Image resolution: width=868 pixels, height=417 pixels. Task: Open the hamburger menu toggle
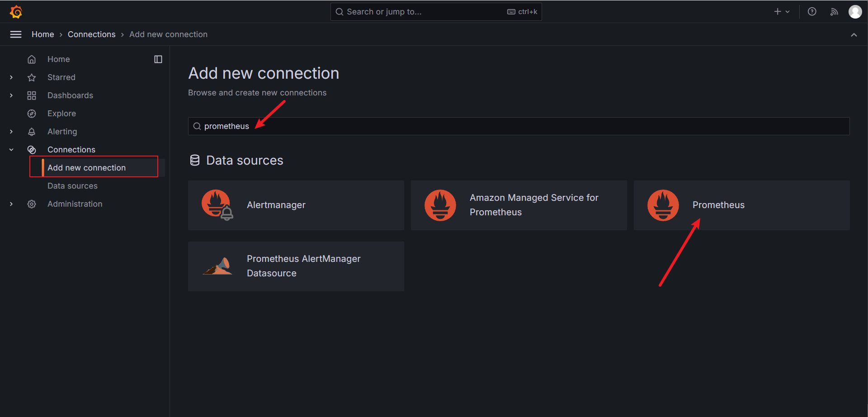pyautogui.click(x=16, y=34)
